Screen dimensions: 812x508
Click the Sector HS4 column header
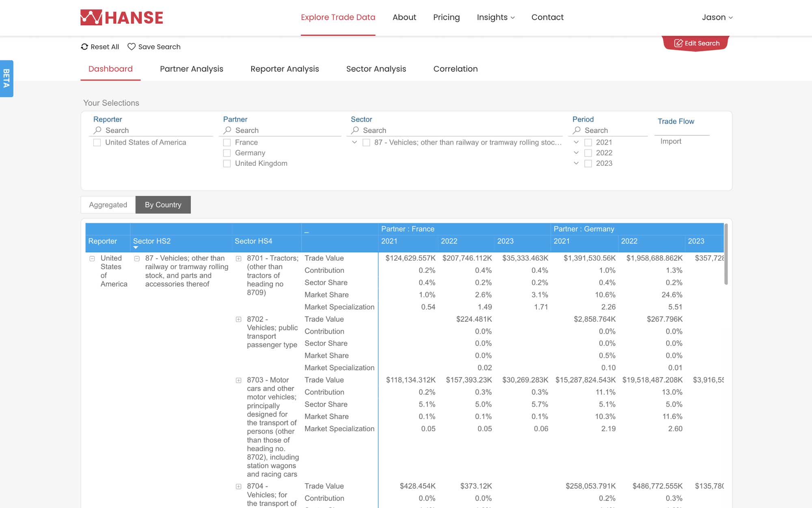253,241
